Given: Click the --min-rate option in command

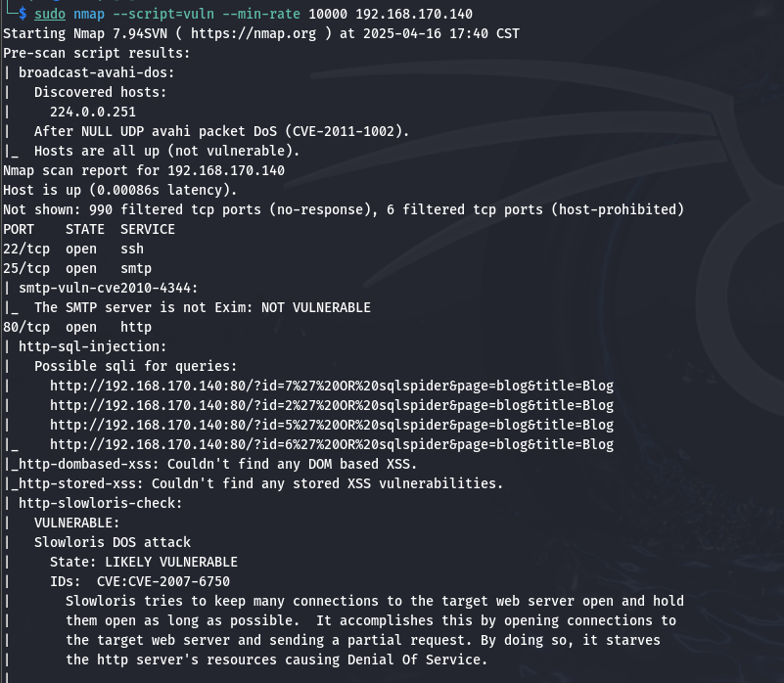Looking at the screenshot, I should [261, 14].
